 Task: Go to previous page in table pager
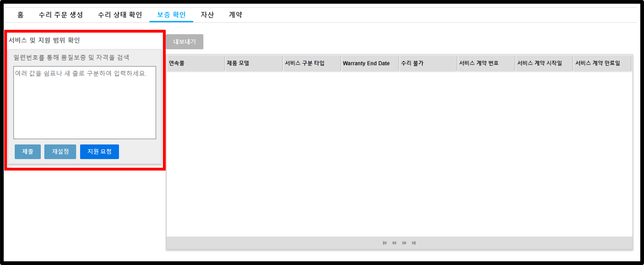tap(394, 243)
